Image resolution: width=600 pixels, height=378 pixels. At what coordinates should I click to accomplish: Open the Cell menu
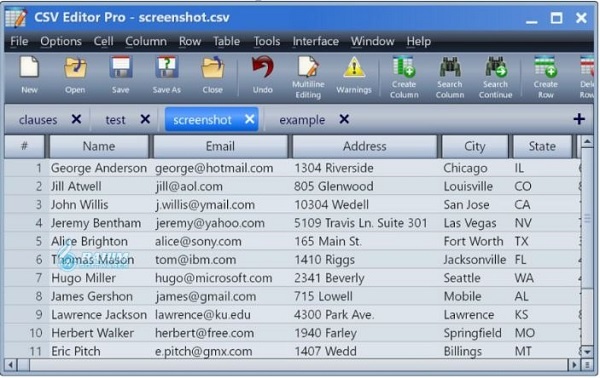tap(104, 41)
